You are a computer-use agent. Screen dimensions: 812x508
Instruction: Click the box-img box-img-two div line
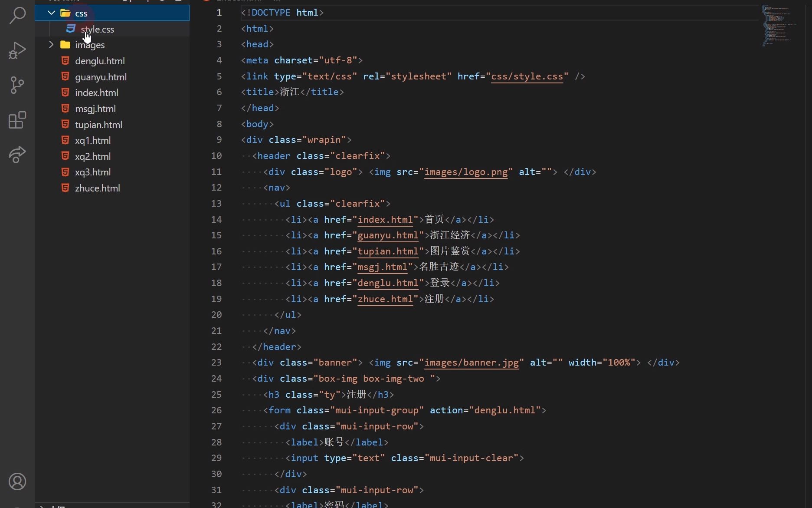coord(347,379)
